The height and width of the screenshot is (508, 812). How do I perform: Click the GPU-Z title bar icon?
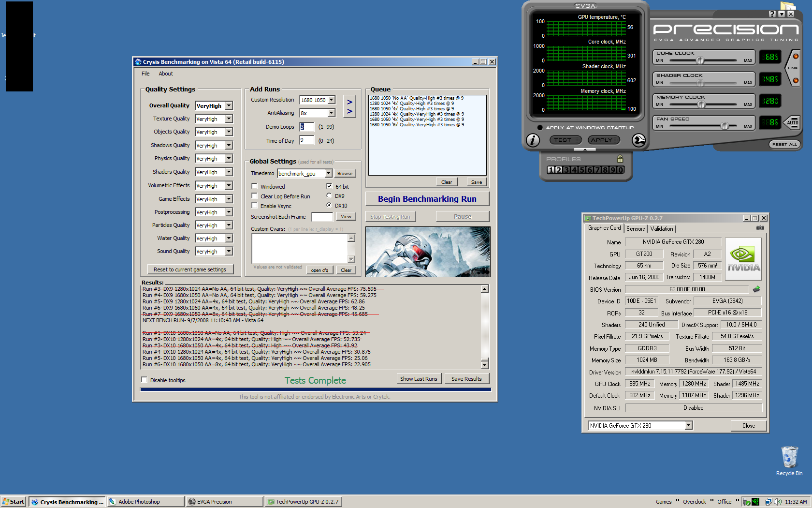pyautogui.click(x=588, y=218)
